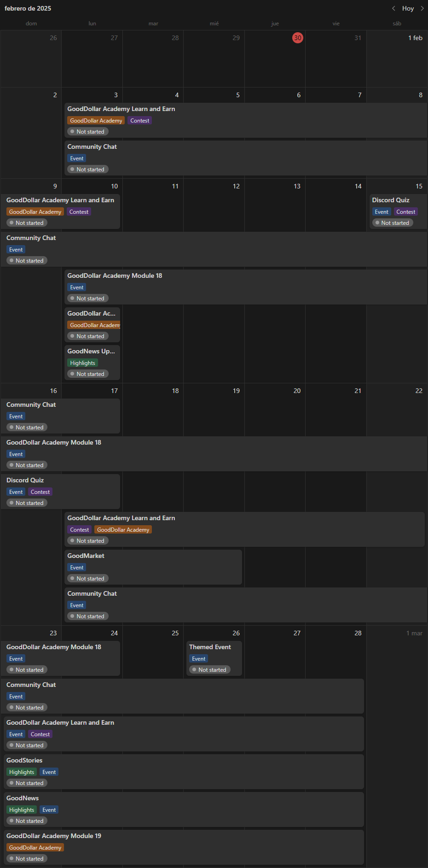The image size is (428, 868).
Task: Go to the next month with right chevron
Action: click(x=422, y=8)
